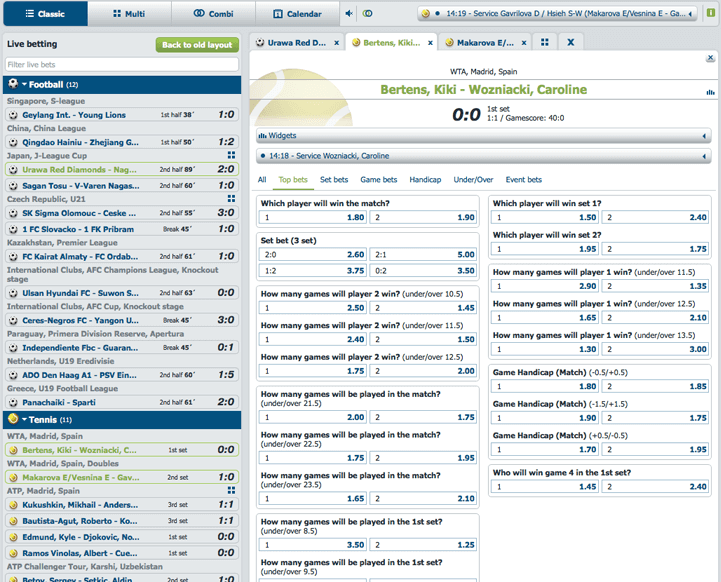This screenshot has height=582, width=721.
Task: Open SK Sigma Olomouc match row
Action: coord(122,213)
